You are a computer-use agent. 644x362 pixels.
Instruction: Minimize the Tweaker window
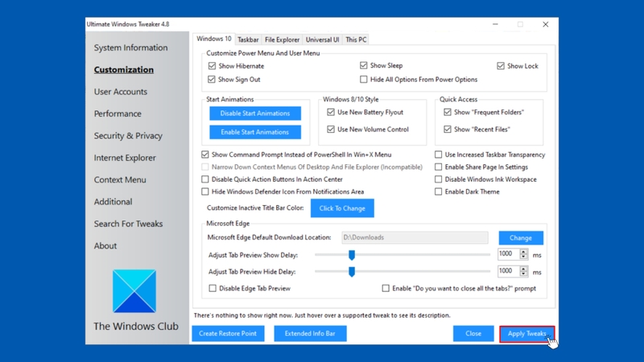click(495, 24)
